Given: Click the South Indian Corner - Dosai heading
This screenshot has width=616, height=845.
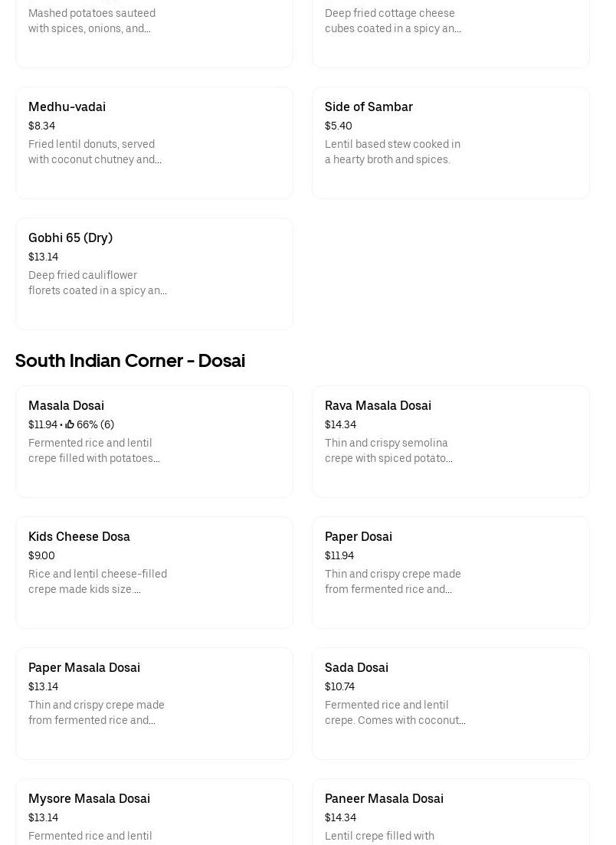Looking at the screenshot, I should point(130,361).
